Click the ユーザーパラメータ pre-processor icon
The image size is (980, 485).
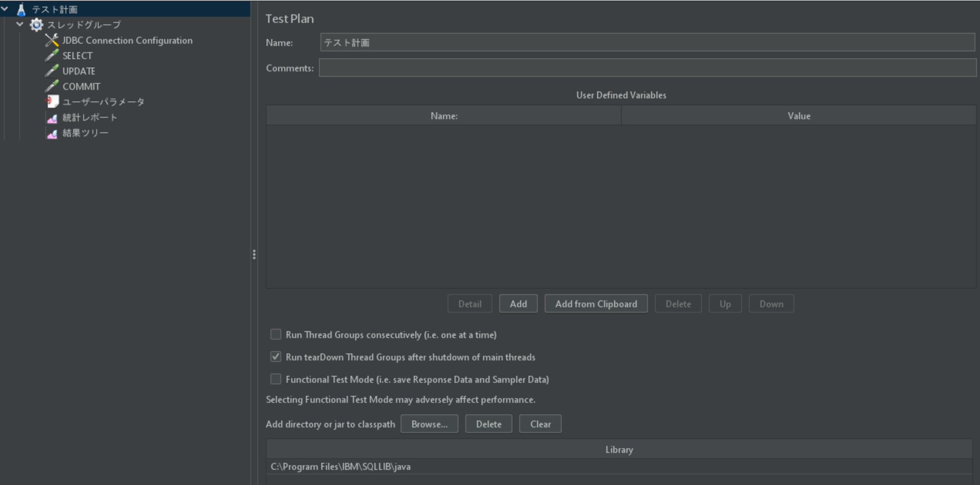[52, 102]
